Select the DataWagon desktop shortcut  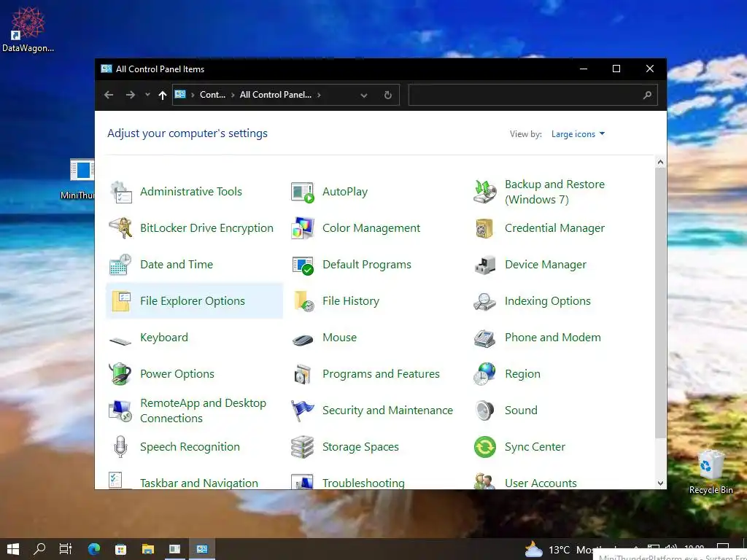coord(28,29)
